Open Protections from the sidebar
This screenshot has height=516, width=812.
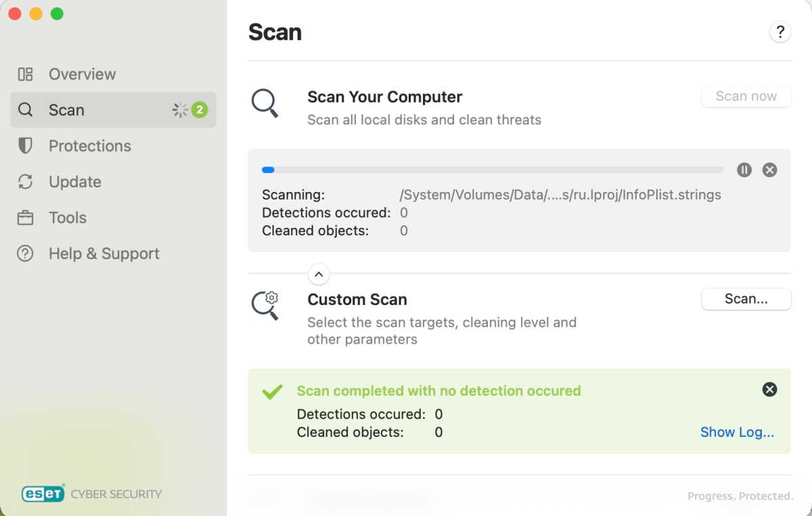click(89, 145)
